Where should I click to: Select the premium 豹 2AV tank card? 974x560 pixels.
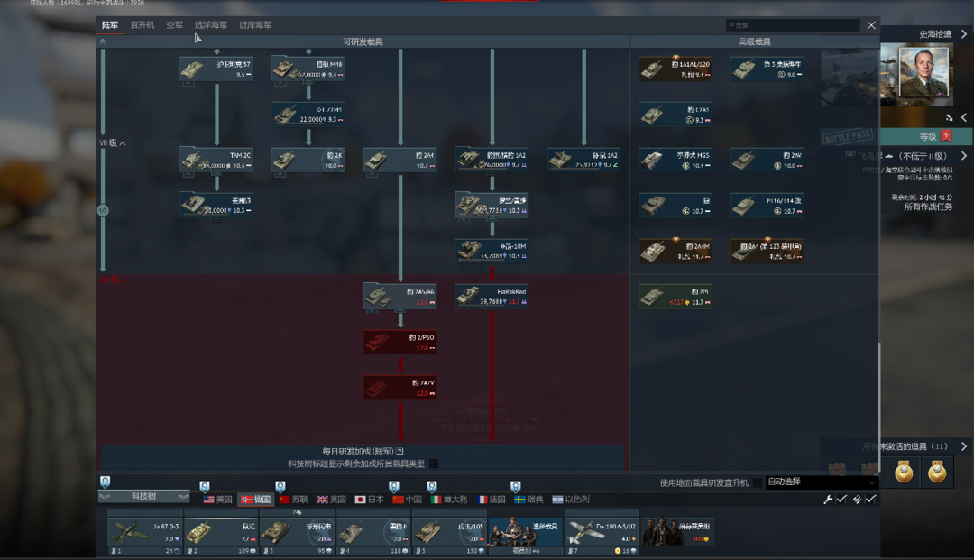[767, 160]
